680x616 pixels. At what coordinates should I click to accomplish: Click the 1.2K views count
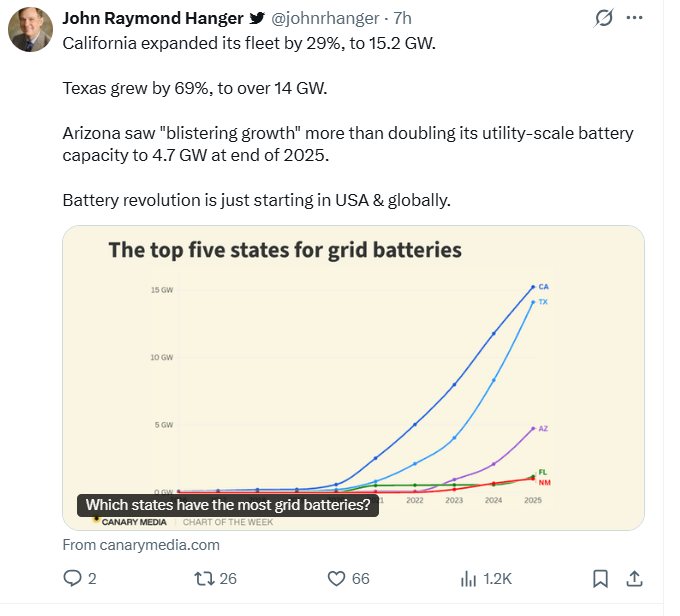(497, 578)
